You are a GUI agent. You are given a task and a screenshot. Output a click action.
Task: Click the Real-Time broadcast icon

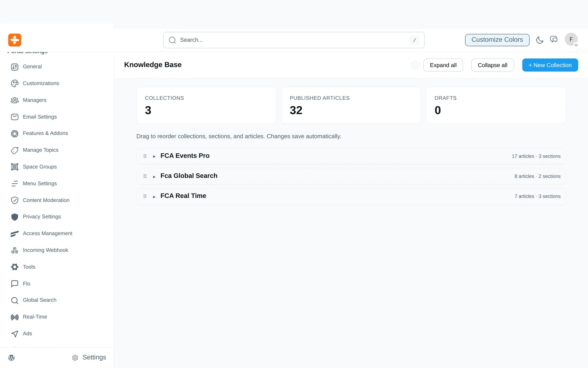(15, 317)
